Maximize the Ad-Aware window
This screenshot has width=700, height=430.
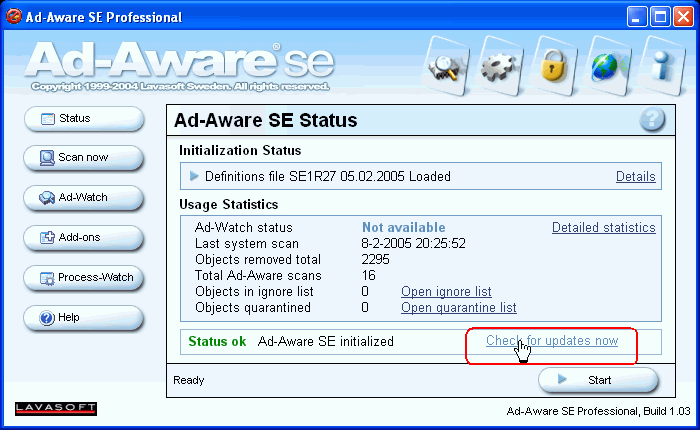pos(660,17)
